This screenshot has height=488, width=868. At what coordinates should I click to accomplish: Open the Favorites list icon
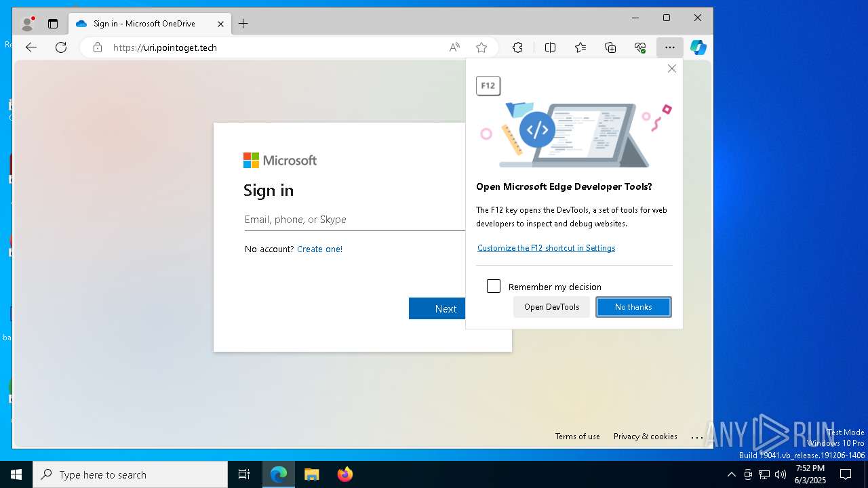[x=580, y=47]
